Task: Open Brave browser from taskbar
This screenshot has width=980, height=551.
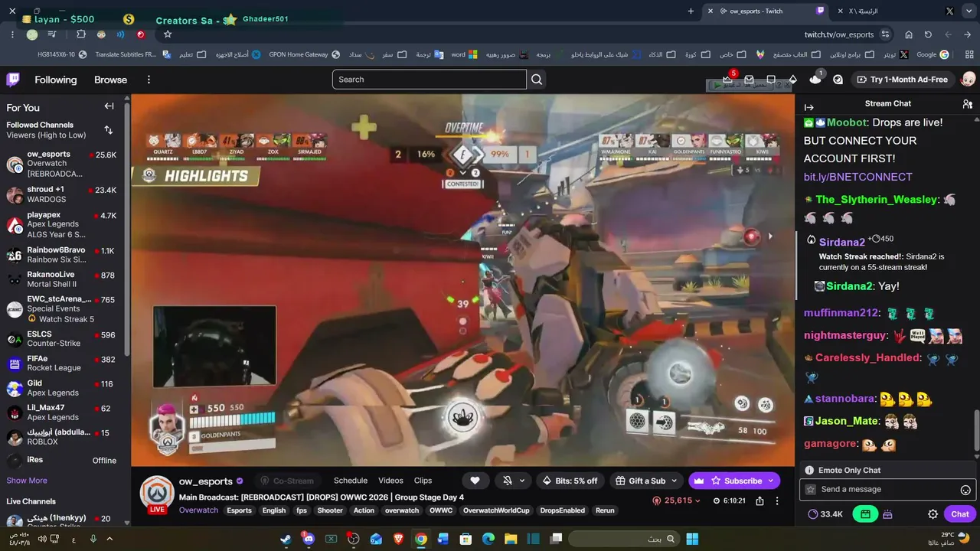Action: pos(398,539)
